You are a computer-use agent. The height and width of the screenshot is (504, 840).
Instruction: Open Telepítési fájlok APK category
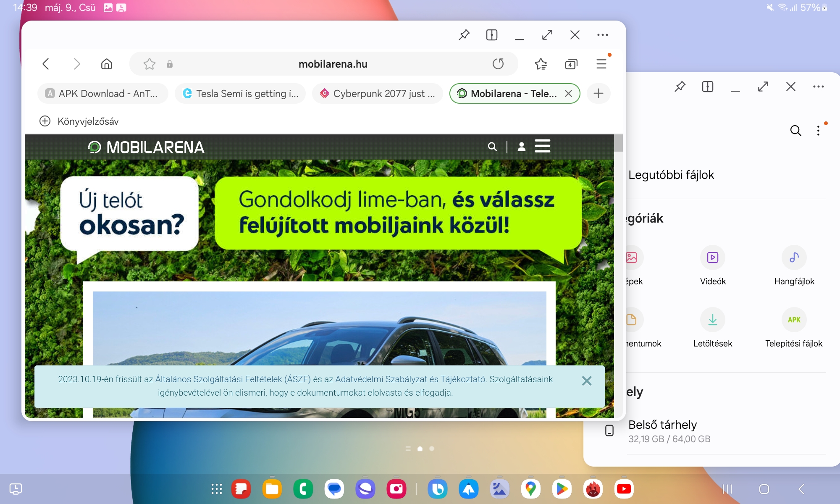[794, 328]
